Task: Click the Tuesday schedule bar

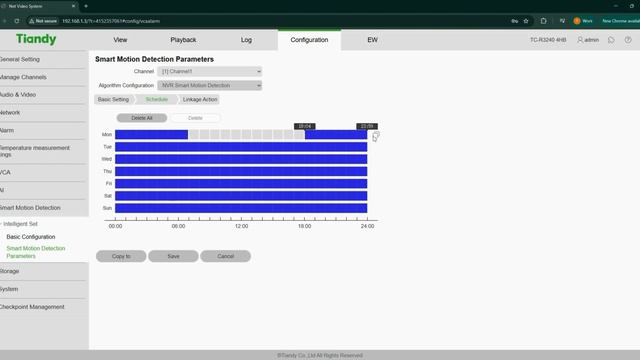Action: coord(241,147)
